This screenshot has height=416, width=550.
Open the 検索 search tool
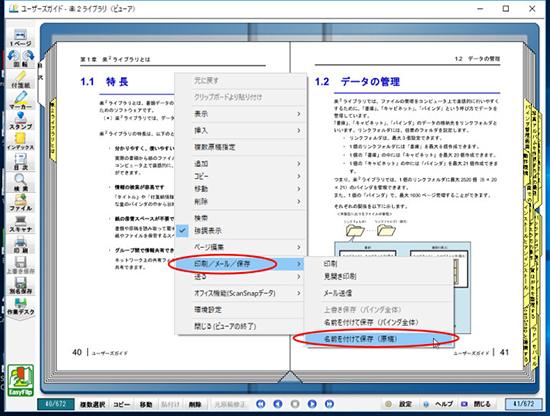[x=20, y=183]
